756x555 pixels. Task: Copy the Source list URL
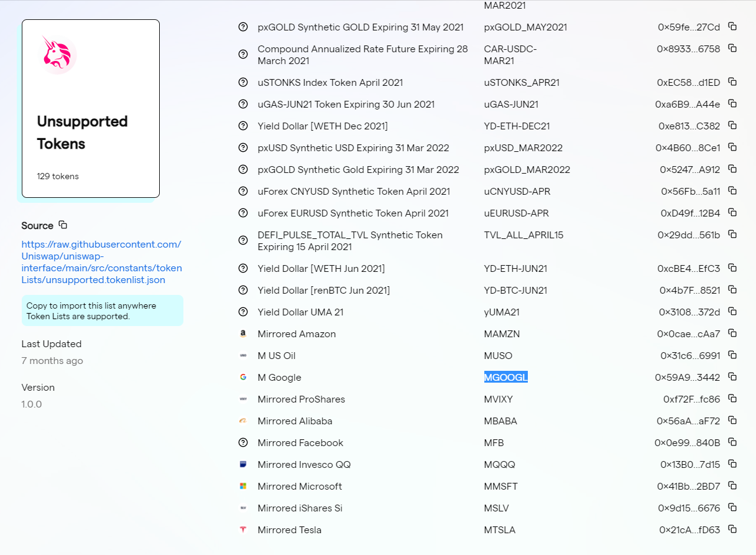(63, 225)
